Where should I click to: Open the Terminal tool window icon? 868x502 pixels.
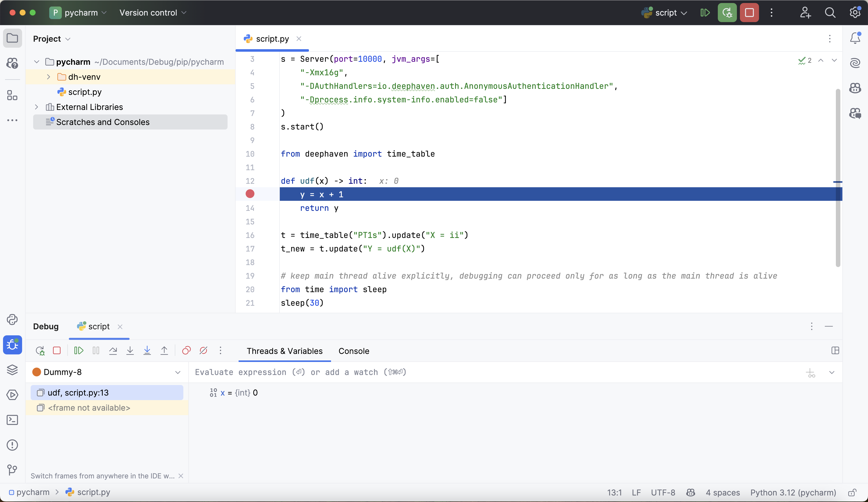click(x=12, y=420)
